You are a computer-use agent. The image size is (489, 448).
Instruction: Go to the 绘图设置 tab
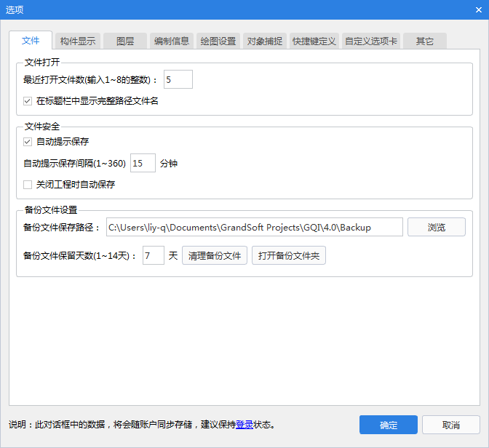pos(218,41)
